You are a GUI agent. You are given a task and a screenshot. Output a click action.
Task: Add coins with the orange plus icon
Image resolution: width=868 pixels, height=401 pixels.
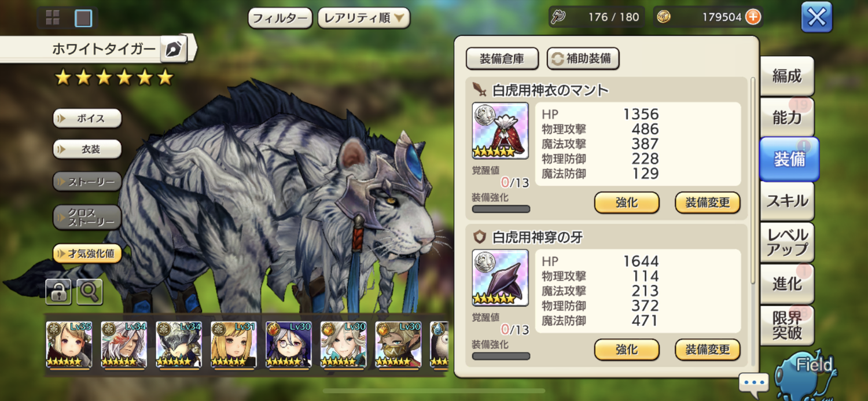[752, 17]
